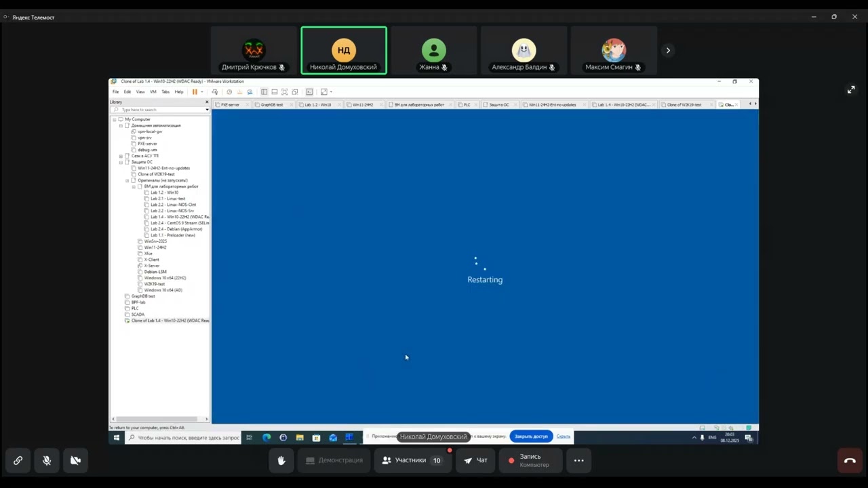Click the Send Ctrl+Alt+Del toolbar icon
The height and width of the screenshot is (488, 868).
click(x=215, y=91)
